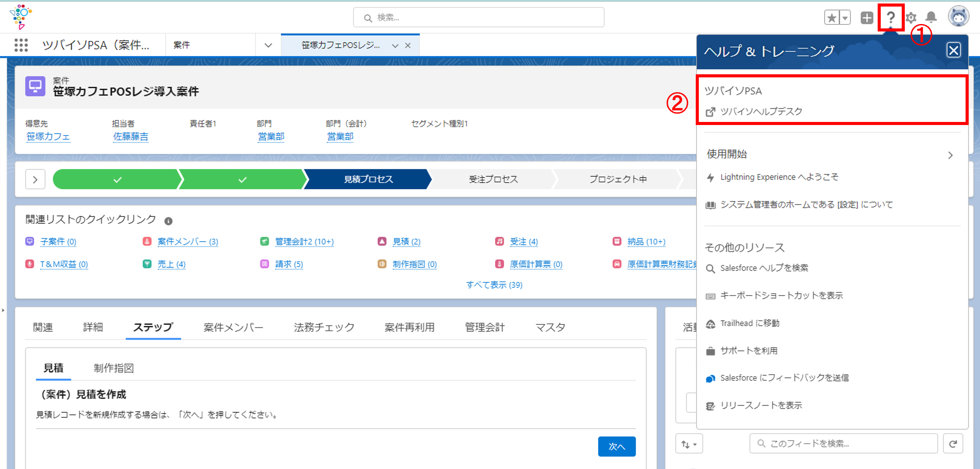Click the global create plus icon
The width and height of the screenshot is (980, 469).
point(867,17)
